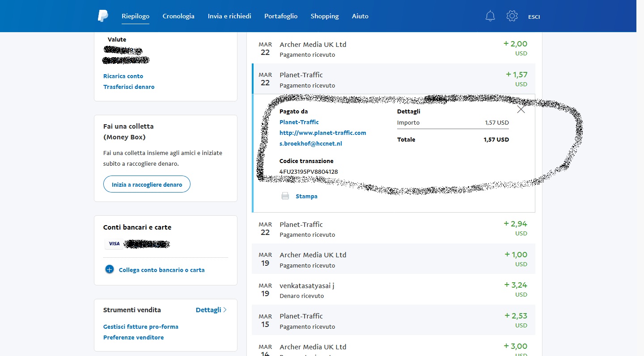Click the +3,24 USD amount
The image size is (644, 356).
[516, 289]
